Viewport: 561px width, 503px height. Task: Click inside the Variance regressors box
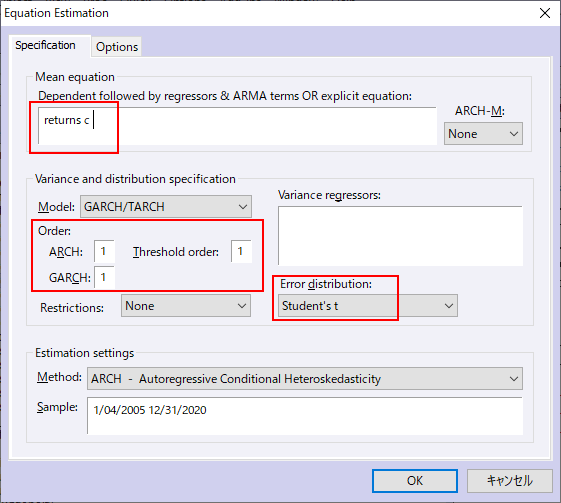(400, 236)
